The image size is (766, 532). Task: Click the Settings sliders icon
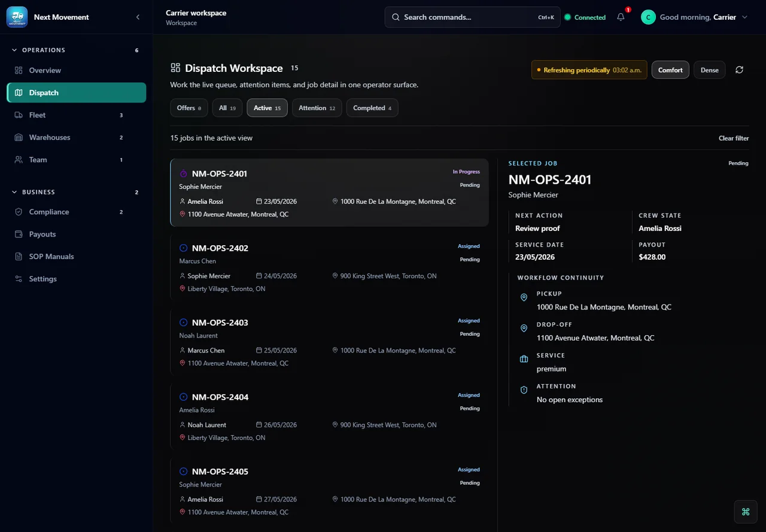click(19, 279)
